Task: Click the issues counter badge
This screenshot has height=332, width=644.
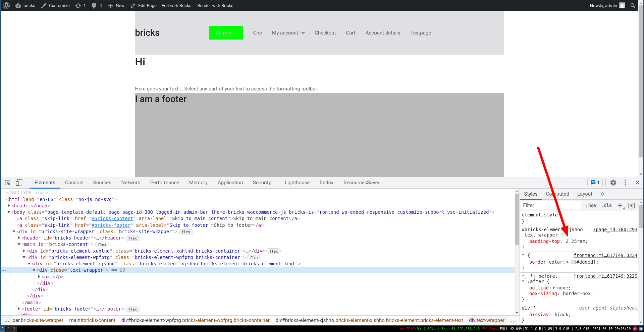Action: 595,183
